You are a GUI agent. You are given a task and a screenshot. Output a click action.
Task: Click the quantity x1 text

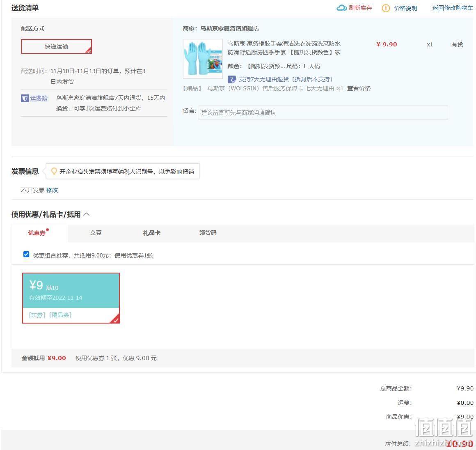430,44
